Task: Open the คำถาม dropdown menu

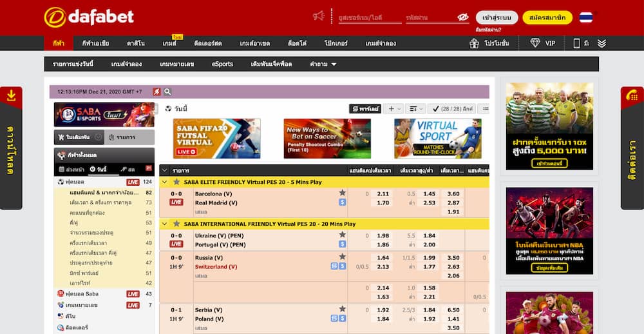Action: (323, 64)
